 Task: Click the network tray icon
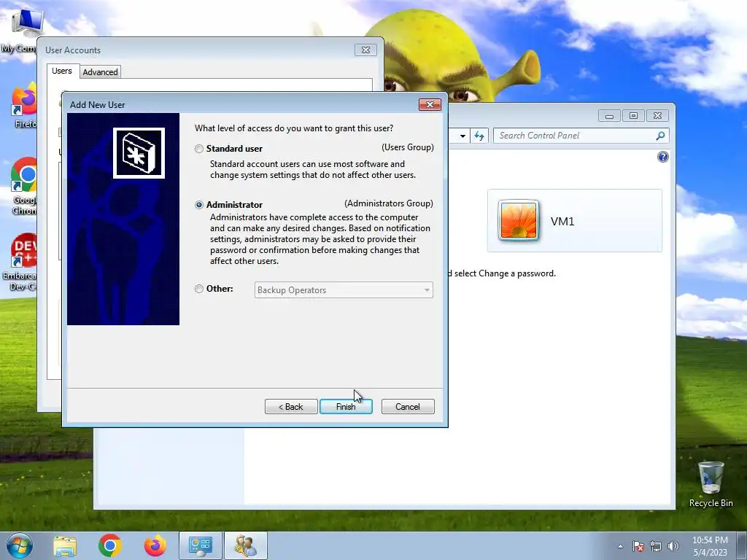click(656, 546)
